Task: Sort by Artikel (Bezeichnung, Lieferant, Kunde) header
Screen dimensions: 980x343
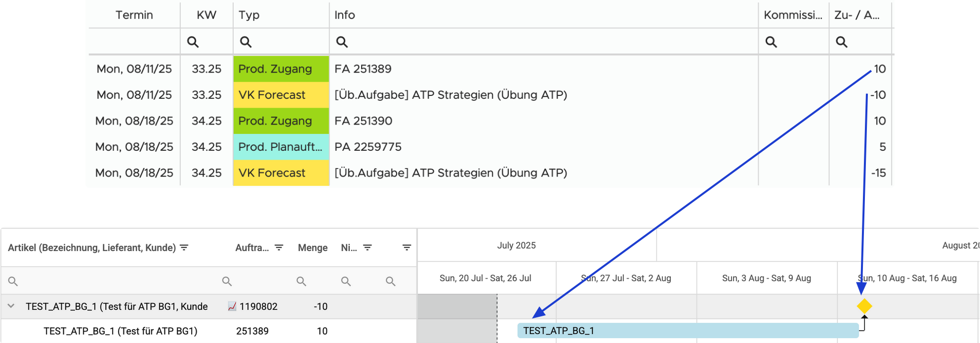Action: [x=92, y=248]
